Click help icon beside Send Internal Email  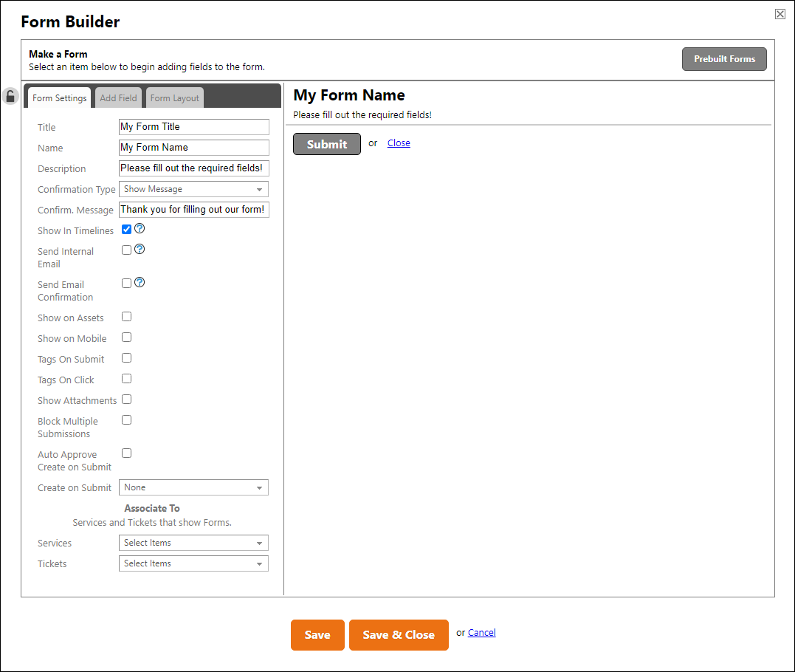140,249
